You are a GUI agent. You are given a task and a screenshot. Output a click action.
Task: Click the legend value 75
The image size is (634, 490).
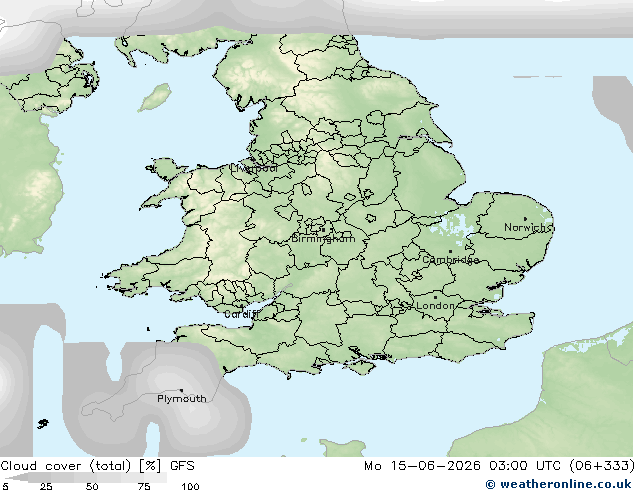(x=144, y=486)
